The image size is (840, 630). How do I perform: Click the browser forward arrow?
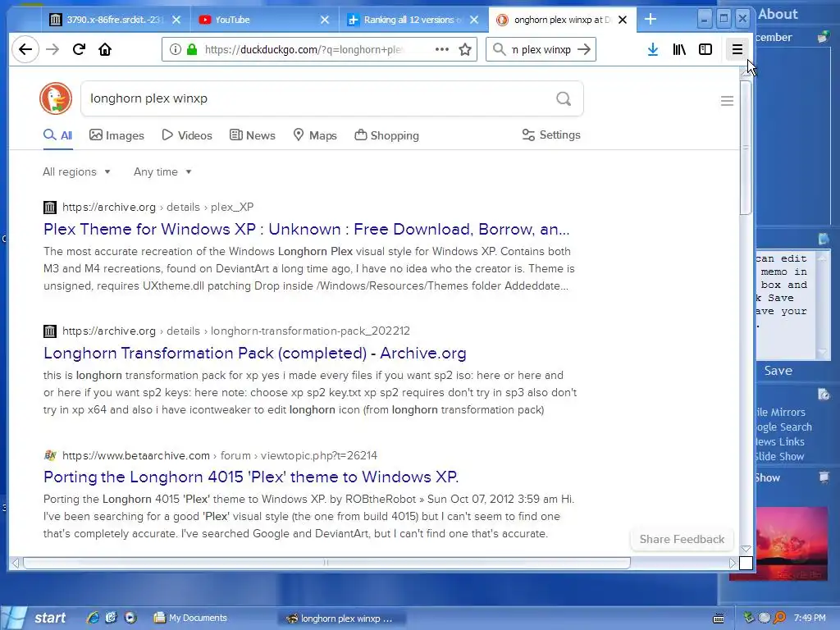point(52,49)
